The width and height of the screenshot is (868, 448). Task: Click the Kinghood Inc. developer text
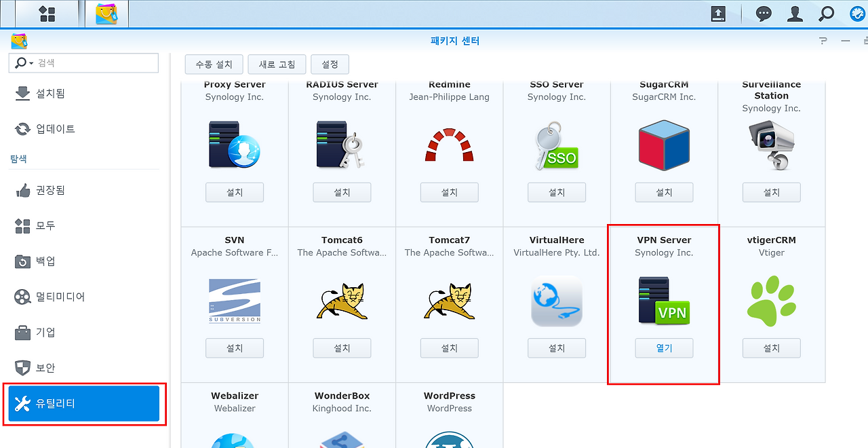point(342,409)
